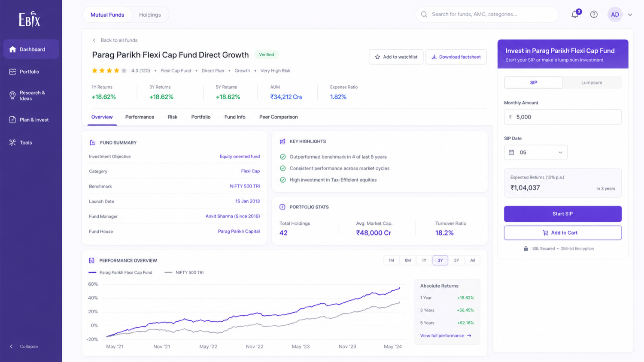Set chart range to 3Y

coord(440,260)
